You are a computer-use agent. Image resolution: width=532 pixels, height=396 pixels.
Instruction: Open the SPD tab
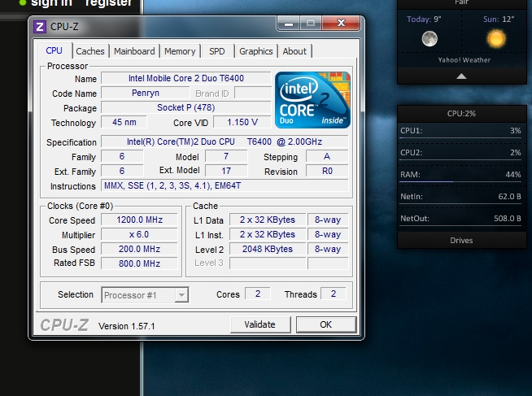coord(217,51)
